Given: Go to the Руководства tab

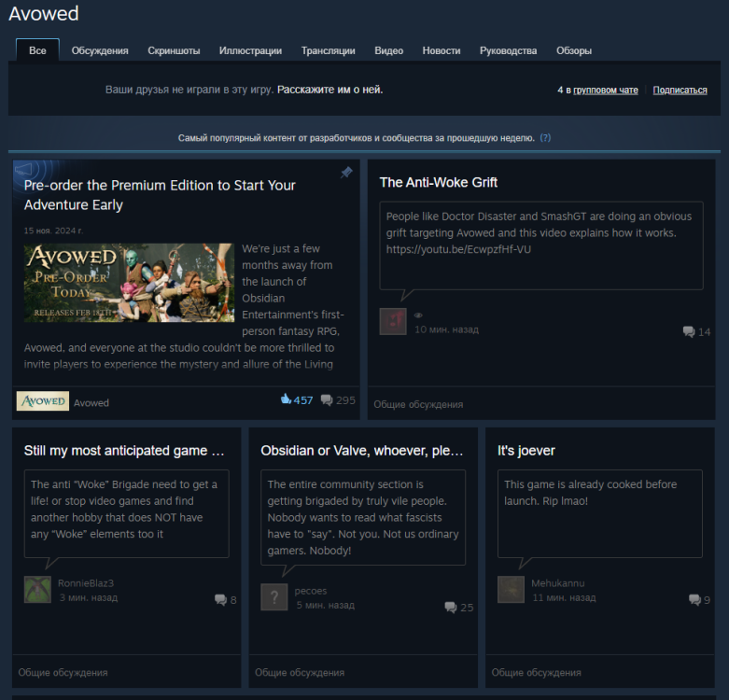Looking at the screenshot, I should (508, 50).
